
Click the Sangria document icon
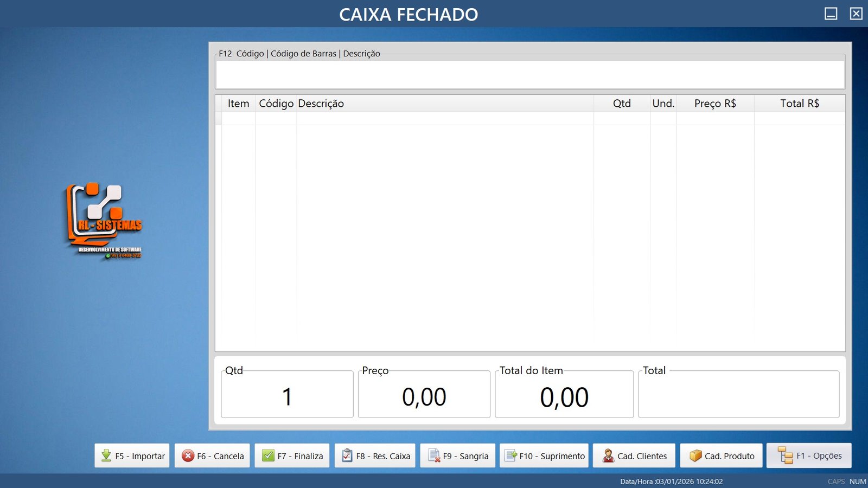tap(433, 455)
